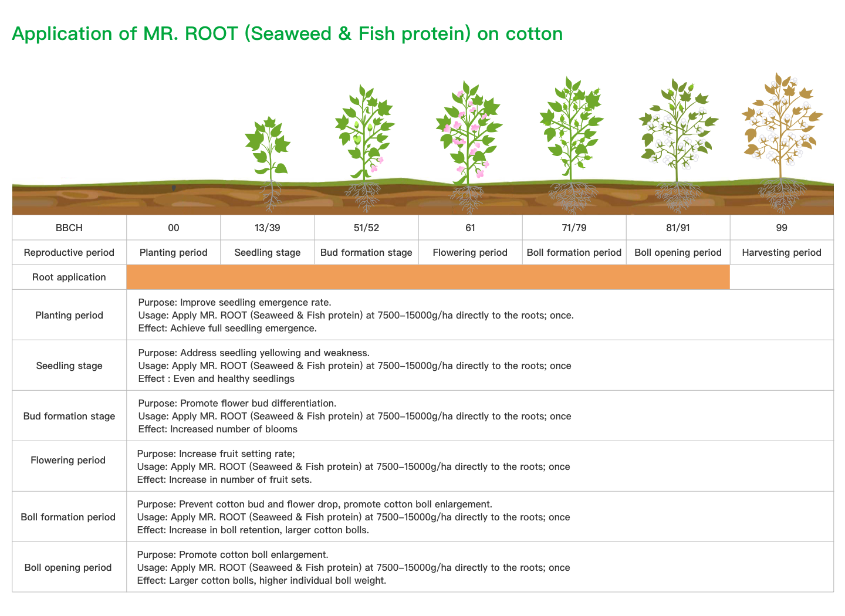845x616 pixels.
Task: Click the orange root application bar
Action: click(428, 277)
